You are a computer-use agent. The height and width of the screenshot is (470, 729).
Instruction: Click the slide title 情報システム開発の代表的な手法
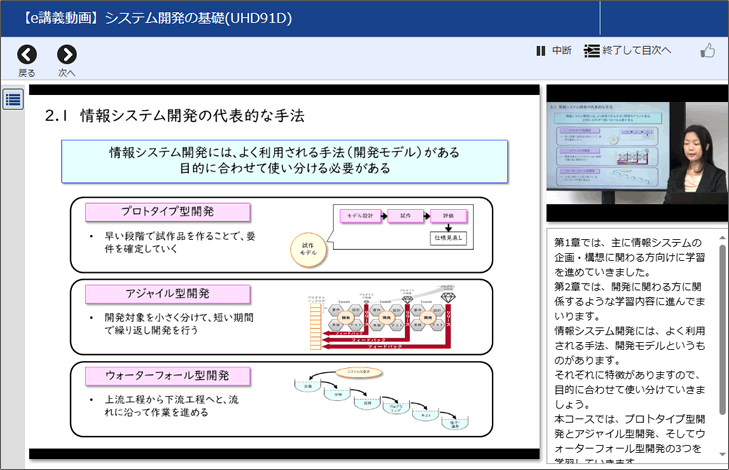[192, 116]
